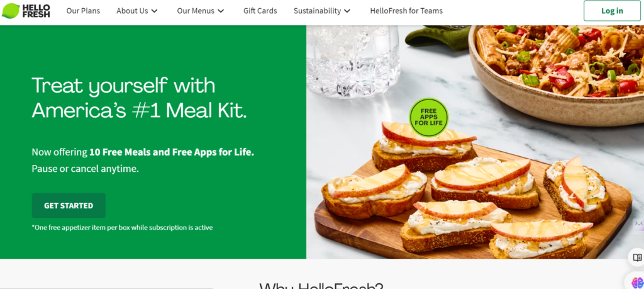644x289 pixels.
Task: Click the small collapse arrows icon at right edge
Action: 638,224
